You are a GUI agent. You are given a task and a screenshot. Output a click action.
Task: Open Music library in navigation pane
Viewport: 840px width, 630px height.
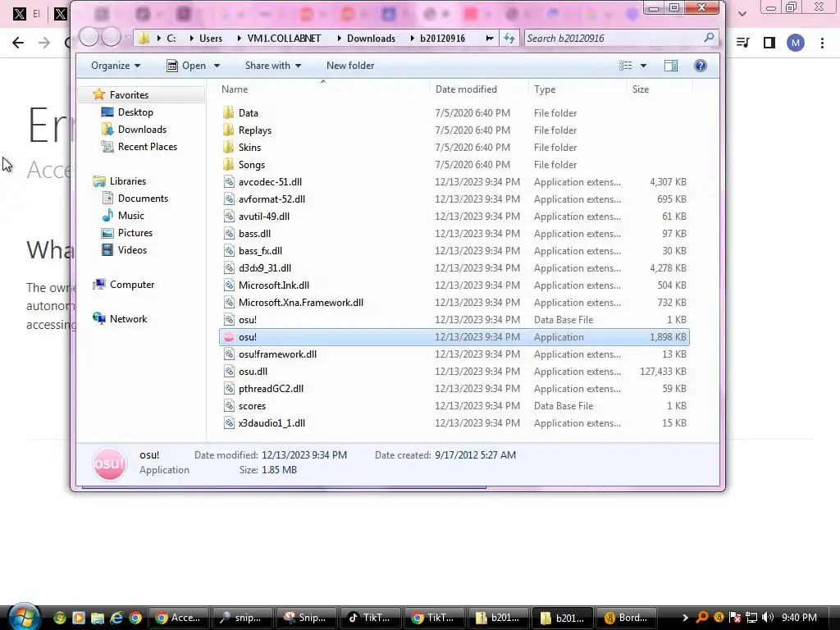130,216
